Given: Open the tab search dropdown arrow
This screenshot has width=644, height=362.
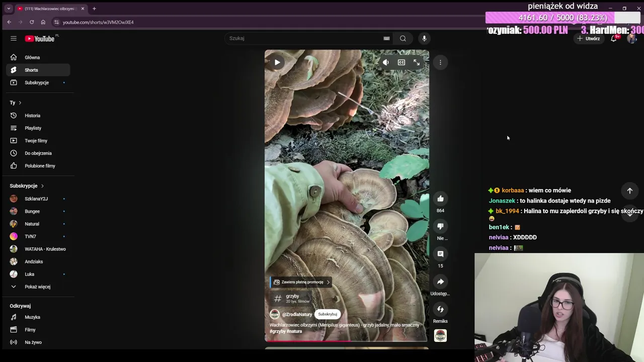Looking at the screenshot, I should 9,9.
